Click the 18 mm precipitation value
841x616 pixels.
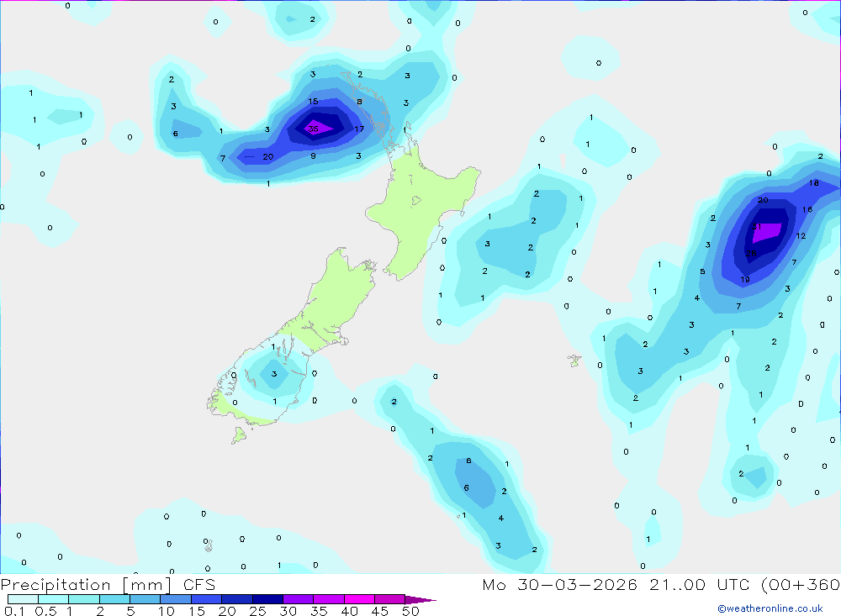813,183
